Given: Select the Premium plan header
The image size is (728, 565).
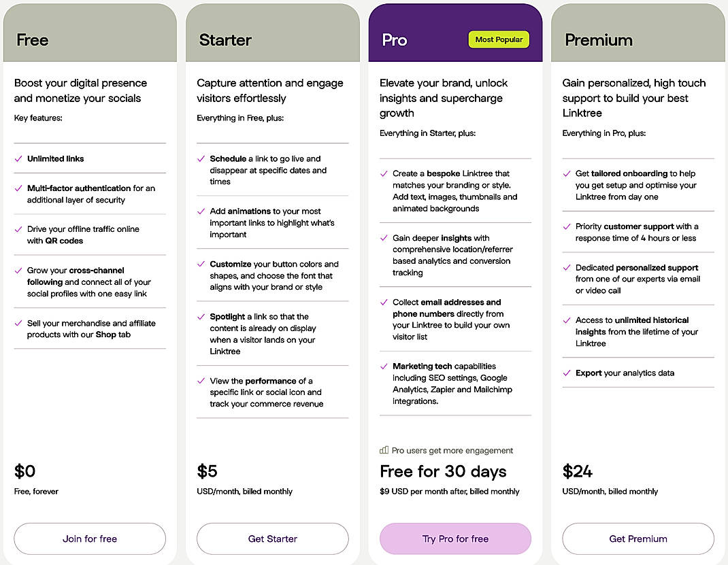Looking at the screenshot, I should [x=599, y=39].
